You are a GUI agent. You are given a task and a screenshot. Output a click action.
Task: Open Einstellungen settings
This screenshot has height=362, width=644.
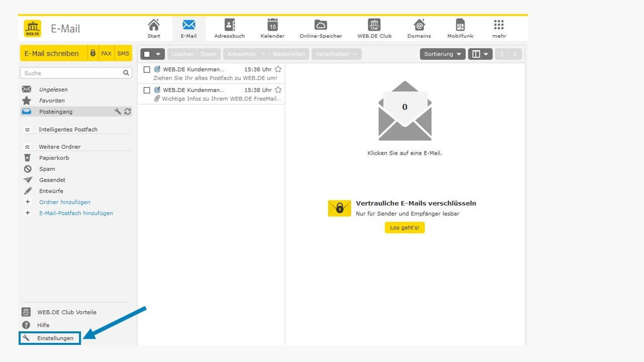coord(50,338)
